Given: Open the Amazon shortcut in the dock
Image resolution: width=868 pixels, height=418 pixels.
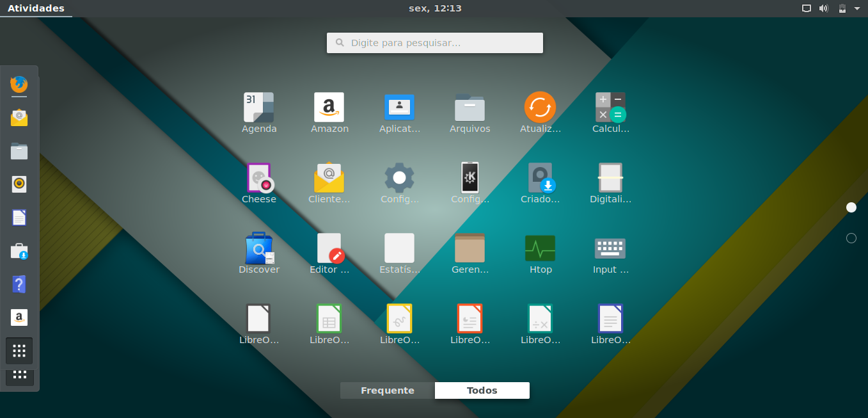Looking at the screenshot, I should (19, 317).
